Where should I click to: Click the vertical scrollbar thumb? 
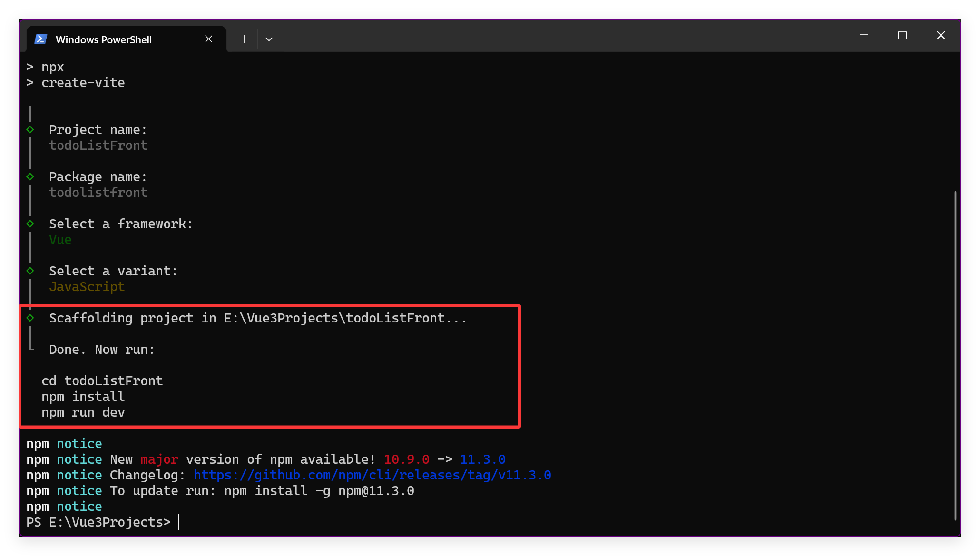click(x=955, y=356)
